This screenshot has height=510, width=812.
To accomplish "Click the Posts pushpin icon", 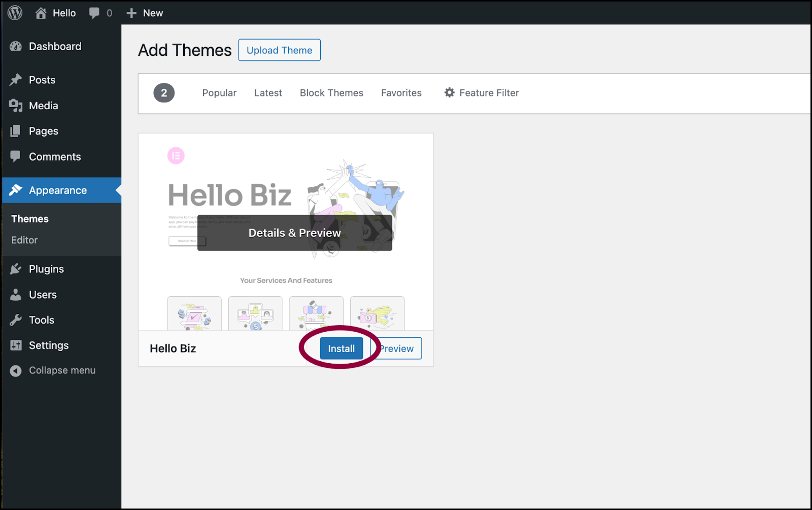I will pyautogui.click(x=16, y=80).
